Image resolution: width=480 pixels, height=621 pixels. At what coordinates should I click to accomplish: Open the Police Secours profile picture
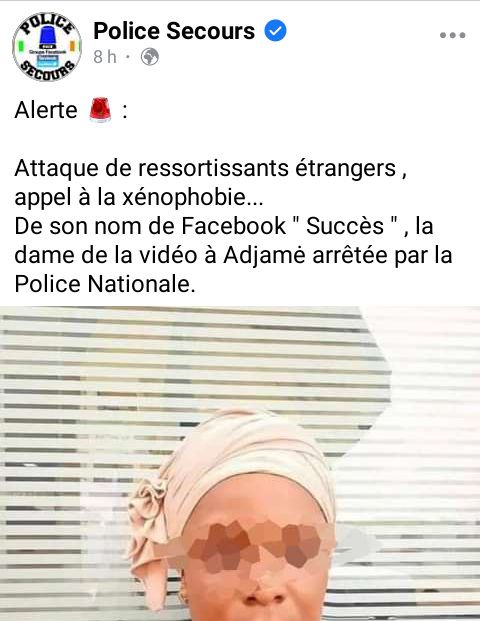coord(47,47)
